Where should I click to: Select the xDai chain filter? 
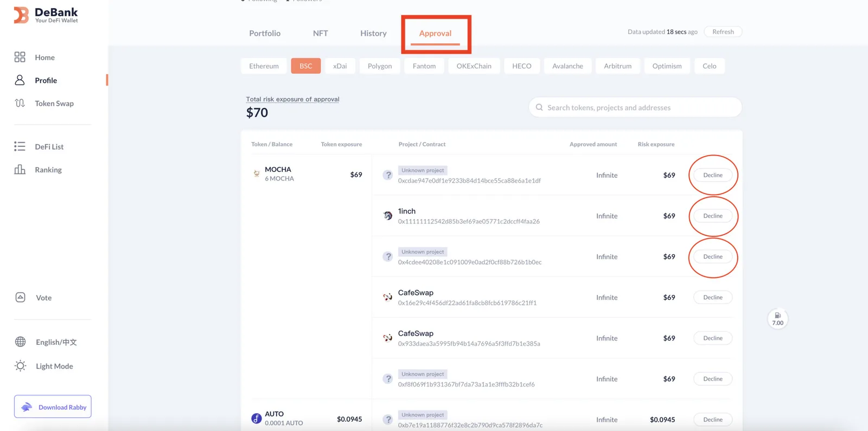click(340, 66)
